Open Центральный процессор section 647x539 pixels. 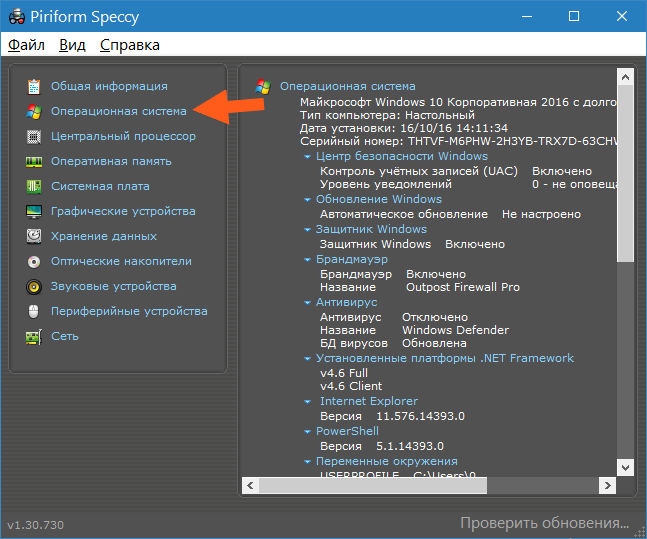pyautogui.click(x=123, y=137)
